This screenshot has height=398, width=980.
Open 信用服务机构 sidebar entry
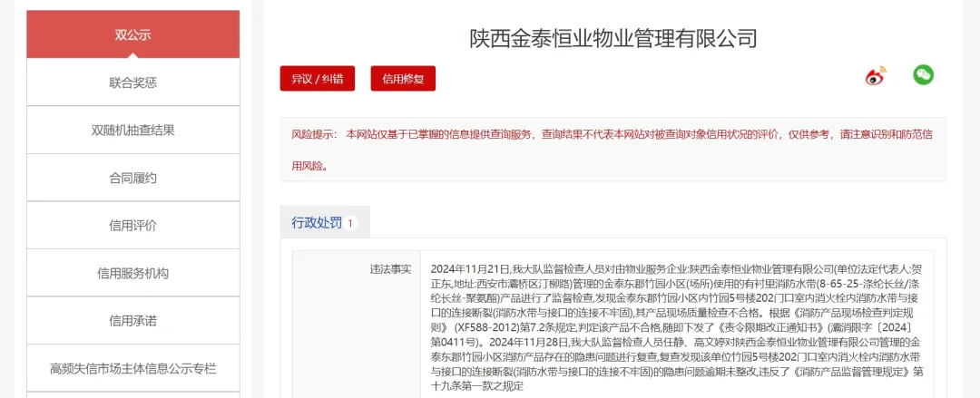(133, 273)
